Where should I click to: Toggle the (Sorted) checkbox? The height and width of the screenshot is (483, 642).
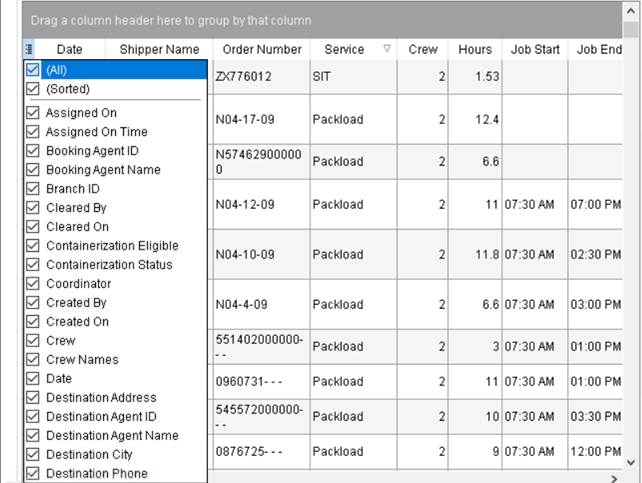[x=33, y=89]
